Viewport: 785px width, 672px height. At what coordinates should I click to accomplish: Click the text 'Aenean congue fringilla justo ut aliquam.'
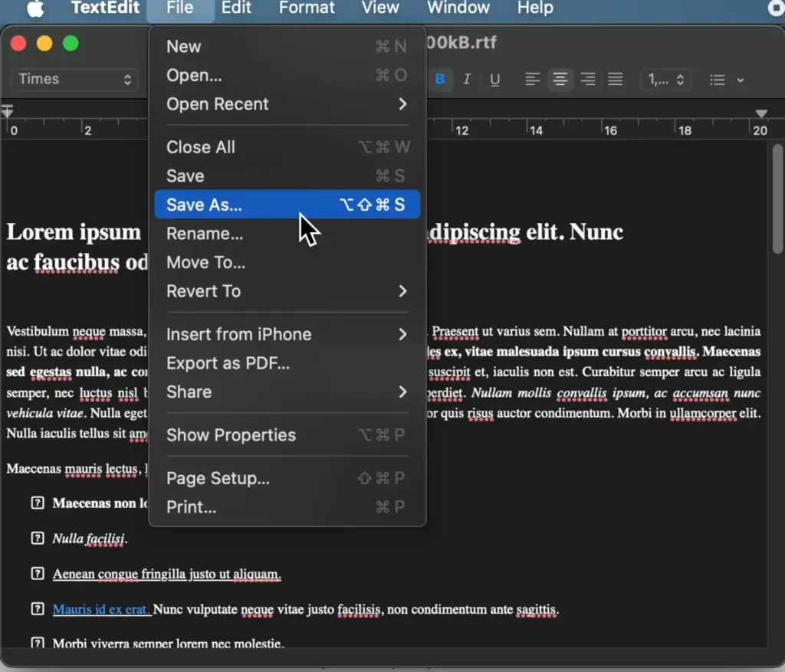[x=166, y=575]
